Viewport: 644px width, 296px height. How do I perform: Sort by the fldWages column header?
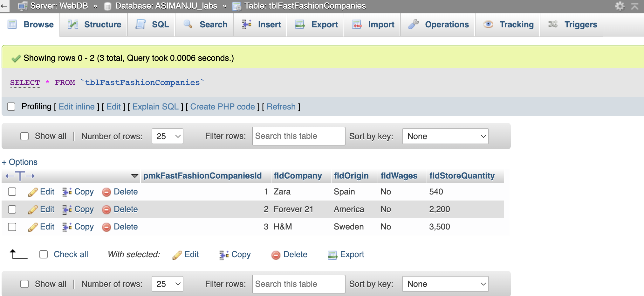pyautogui.click(x=399, y=176)
